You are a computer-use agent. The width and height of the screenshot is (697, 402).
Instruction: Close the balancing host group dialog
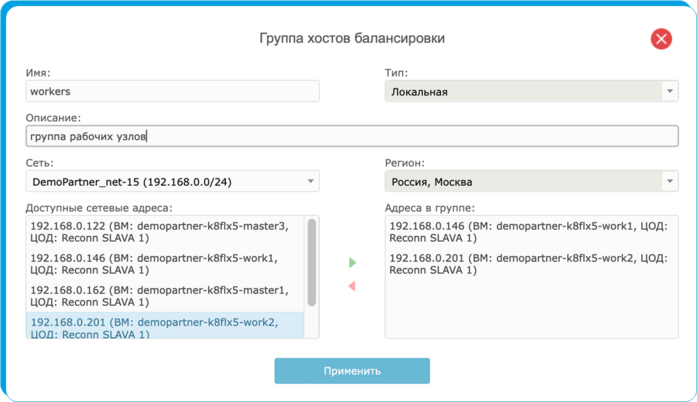tap(661, 39)
